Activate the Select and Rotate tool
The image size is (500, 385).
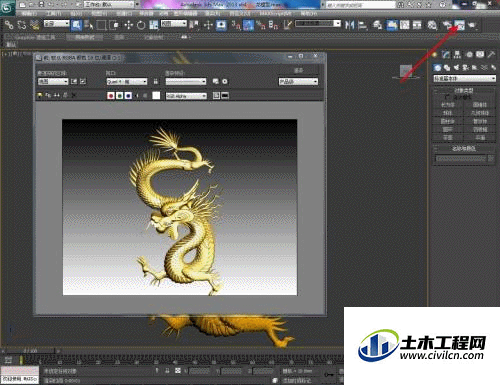(141, 25)
